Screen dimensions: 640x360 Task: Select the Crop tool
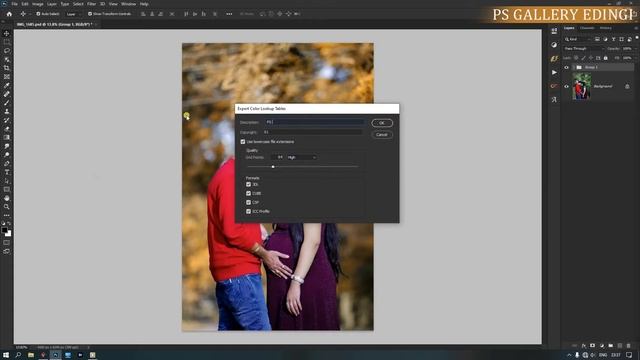7,68
